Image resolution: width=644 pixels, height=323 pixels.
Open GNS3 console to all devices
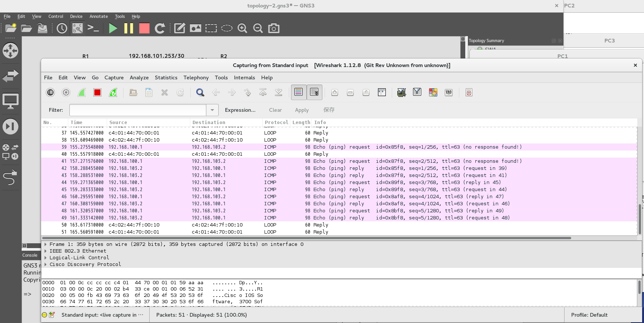click(93, 28)
